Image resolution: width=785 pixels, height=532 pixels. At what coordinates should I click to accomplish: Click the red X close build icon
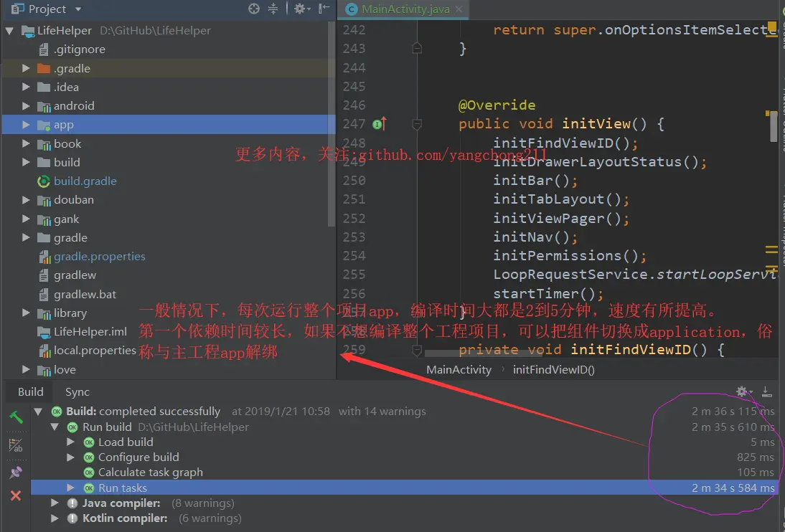click(16, 495)
